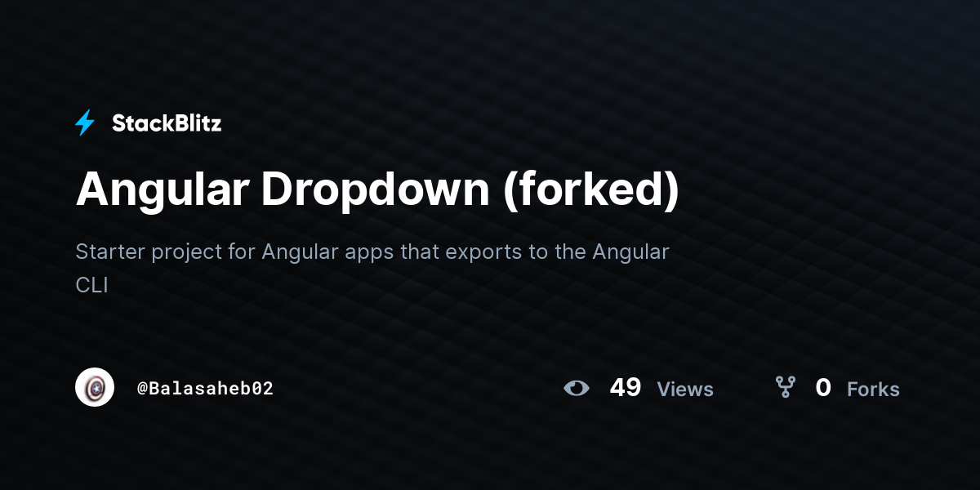Click the dark patterned background area

(x=817, y=163)
